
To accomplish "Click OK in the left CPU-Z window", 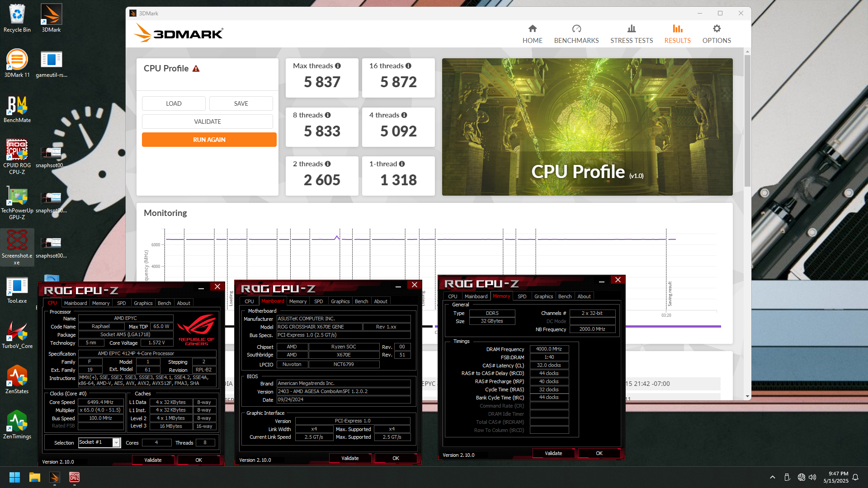I will [x=199, y=460].
